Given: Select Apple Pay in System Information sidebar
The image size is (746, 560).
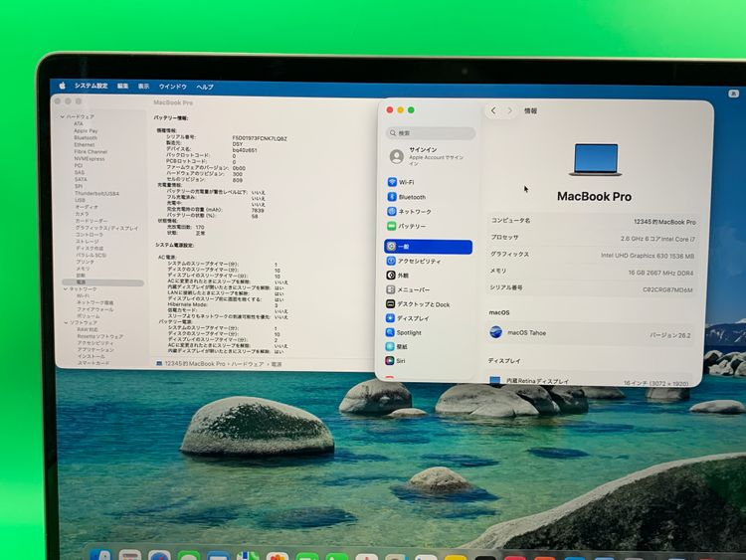Looking at the screenshot, I should (86, 131).
